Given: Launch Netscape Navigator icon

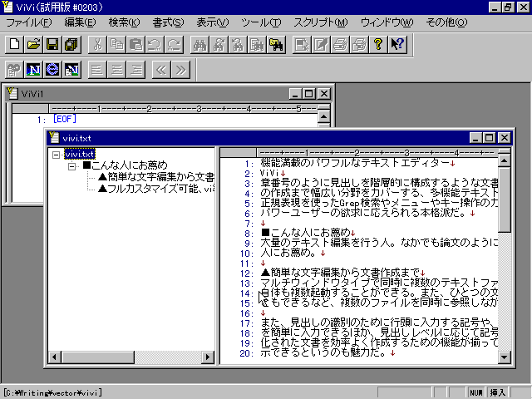Looking at the screenshot, I should (33, 70).
